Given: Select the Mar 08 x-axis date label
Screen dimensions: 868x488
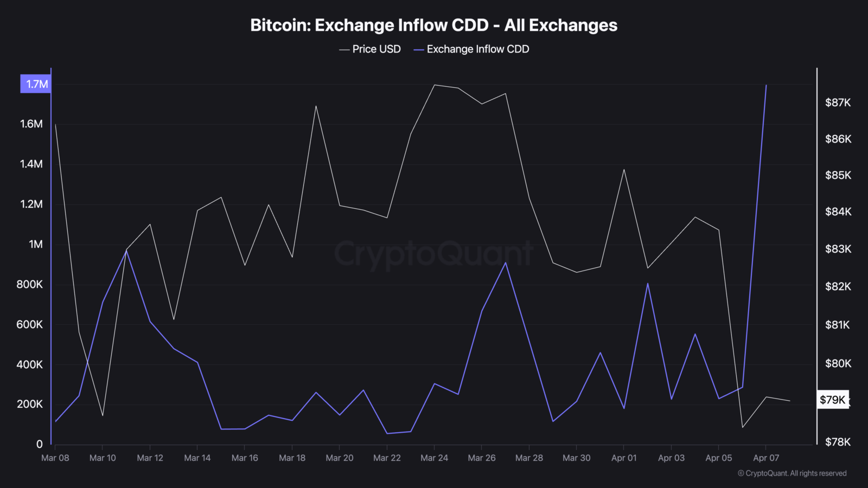Looking at the screenshot, I should 55,458.
